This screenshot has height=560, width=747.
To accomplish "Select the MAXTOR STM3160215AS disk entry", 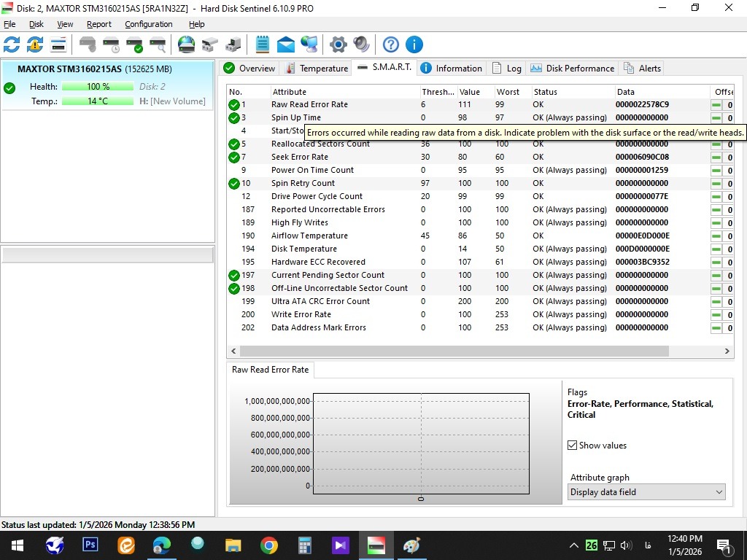I will click(x=95, y=69).
